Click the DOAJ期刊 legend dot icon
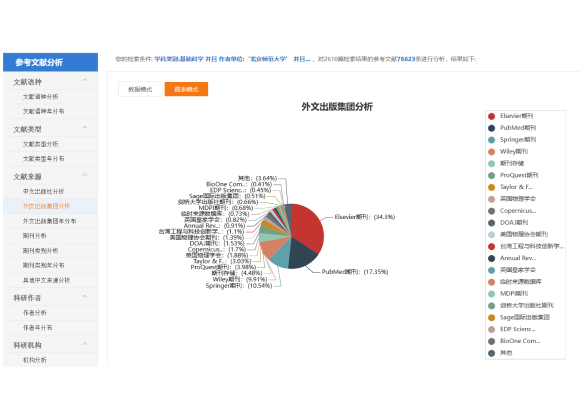580x414 pixels. tap(492, 223)
